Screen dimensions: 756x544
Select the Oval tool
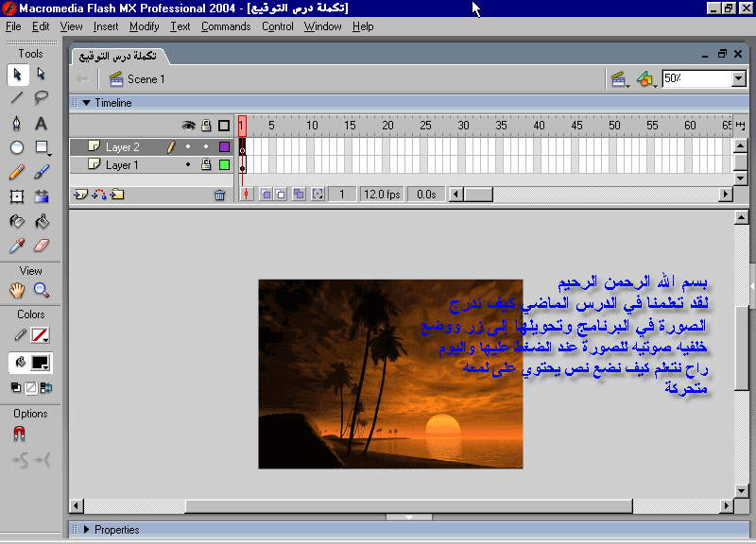[17, 147]
